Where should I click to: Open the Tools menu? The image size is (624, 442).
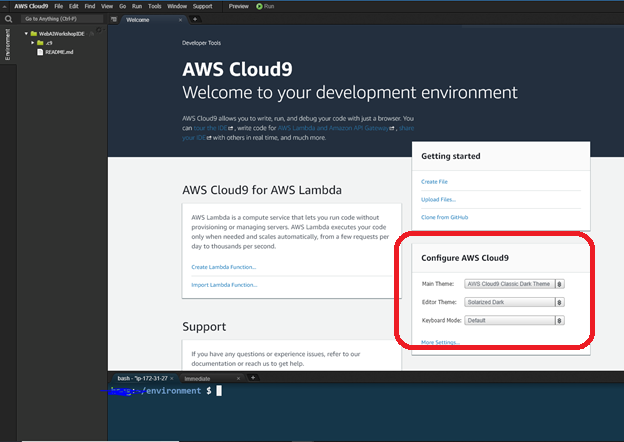(154, 6)
